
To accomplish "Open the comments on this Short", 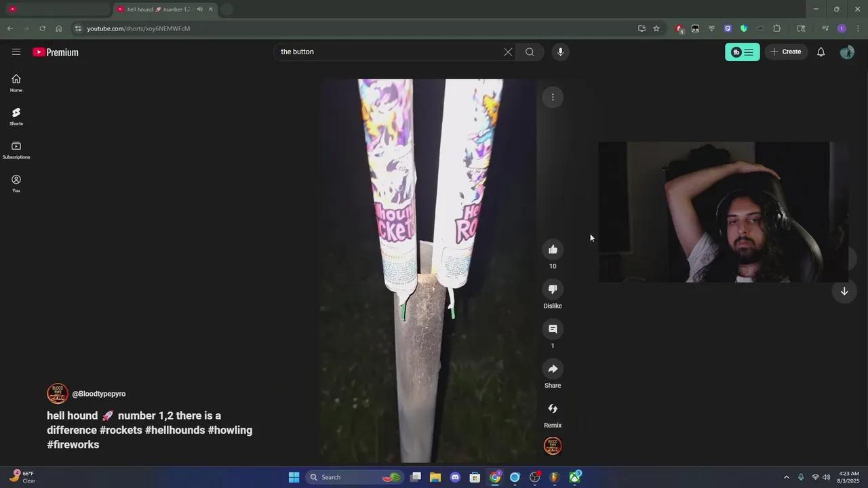I will click(x=553, y=329).
